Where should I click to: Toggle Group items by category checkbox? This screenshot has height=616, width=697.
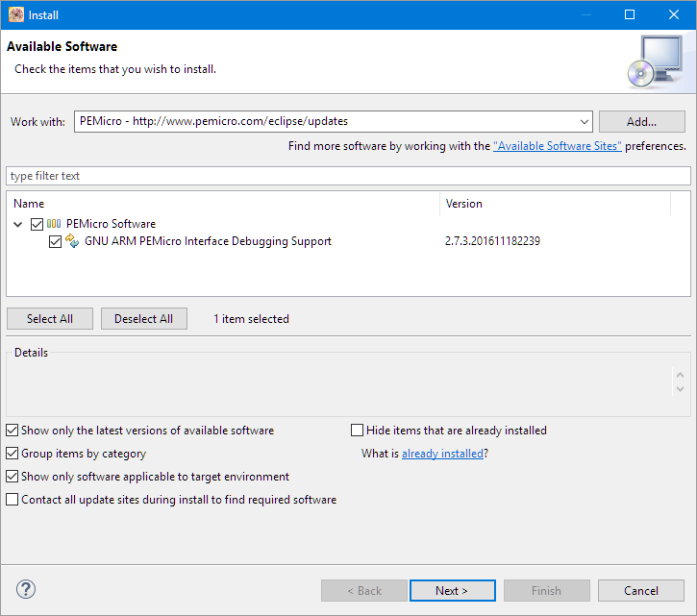coord(12,454)
